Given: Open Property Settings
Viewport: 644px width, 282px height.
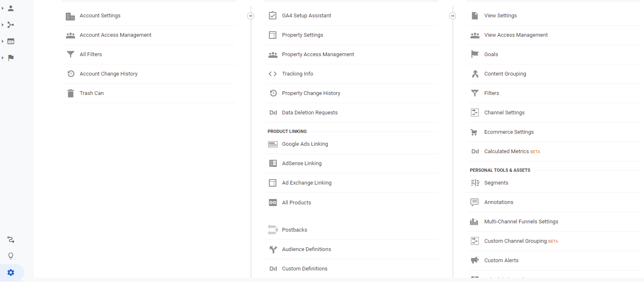Looking at the screenshot, I should pyautogui.click(x=302, y=35).
